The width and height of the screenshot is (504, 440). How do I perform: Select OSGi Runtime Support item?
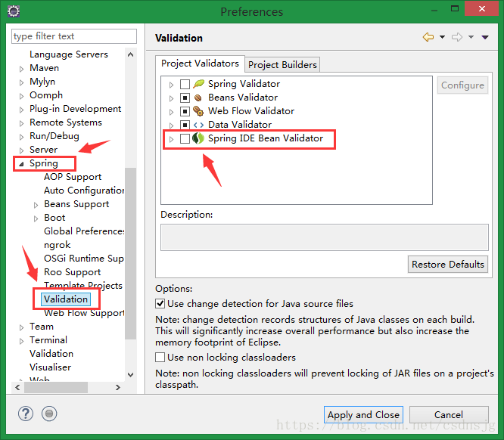coord(84,259)
